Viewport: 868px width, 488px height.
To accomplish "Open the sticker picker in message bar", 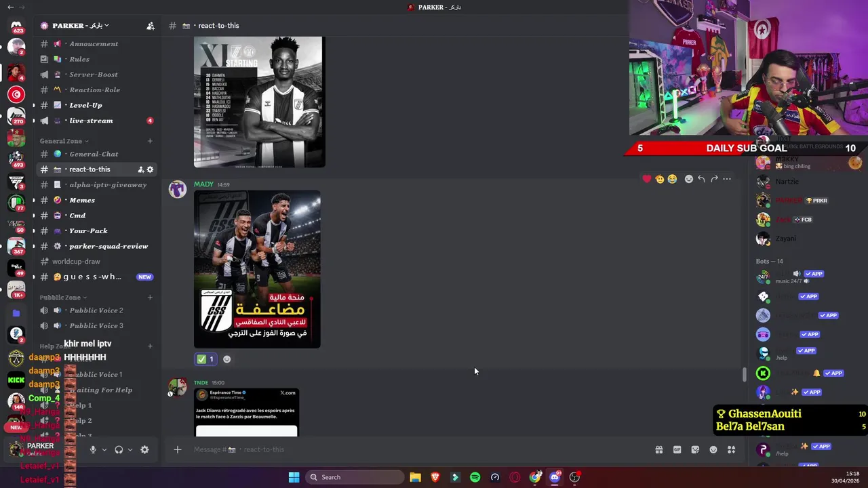I will [x=695, y=449].
